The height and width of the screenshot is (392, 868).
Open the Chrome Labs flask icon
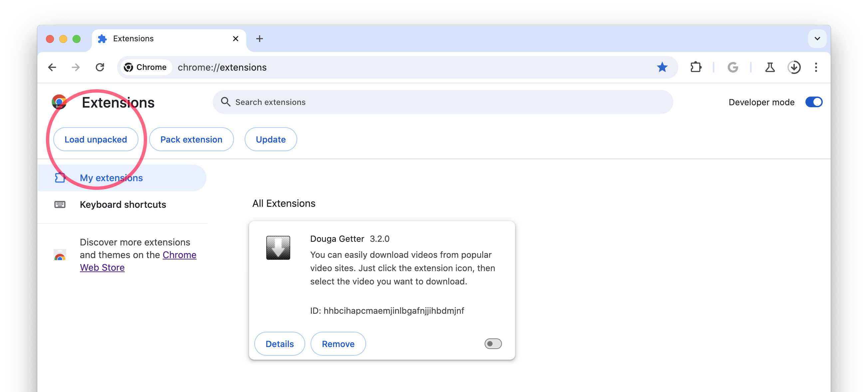[769, 67]
